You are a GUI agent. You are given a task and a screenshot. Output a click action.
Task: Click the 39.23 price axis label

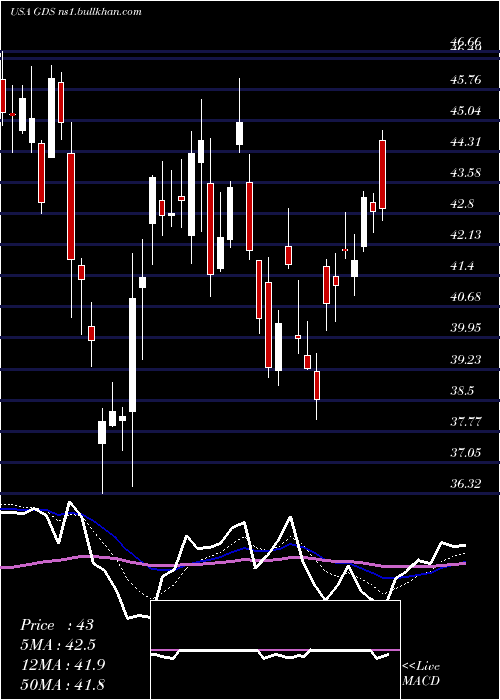466,359
